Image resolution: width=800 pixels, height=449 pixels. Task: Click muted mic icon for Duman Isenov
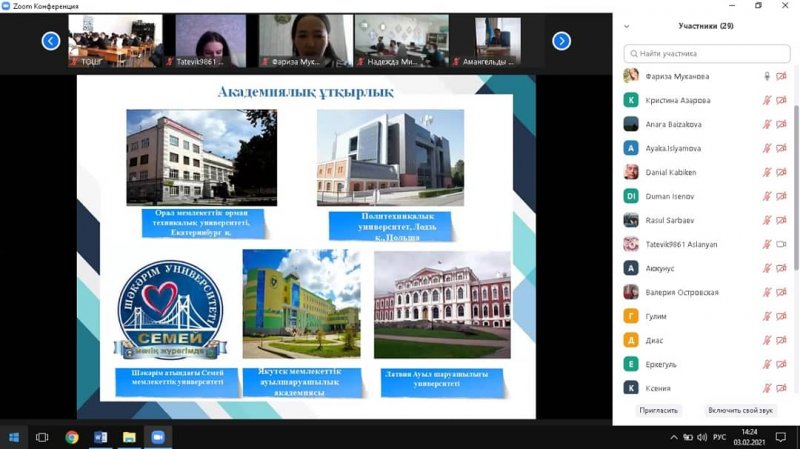click(x=766, y=196)
